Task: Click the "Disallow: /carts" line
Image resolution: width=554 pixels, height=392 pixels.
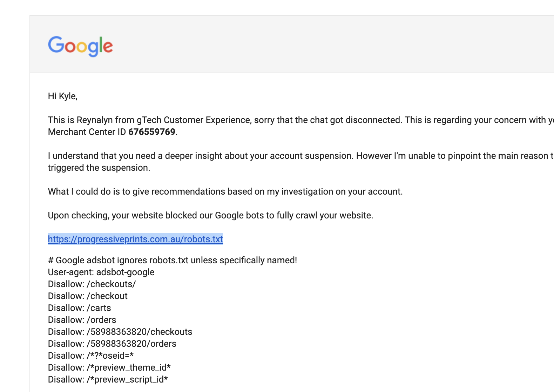Action: tap(79, 308)
